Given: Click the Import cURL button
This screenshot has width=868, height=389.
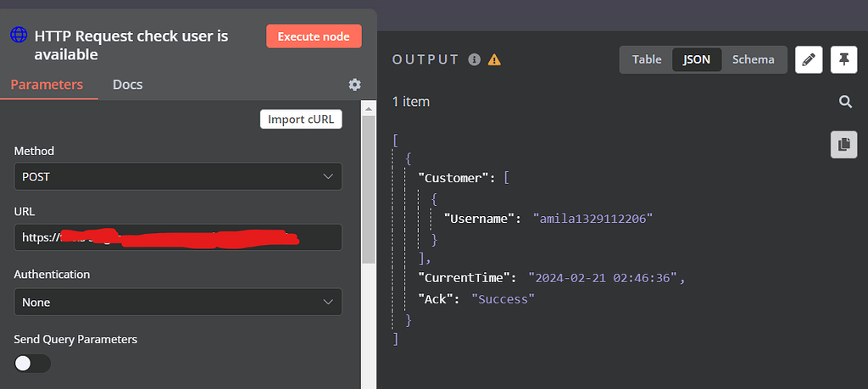Looking at the screenshot, I should click(300, 119).
